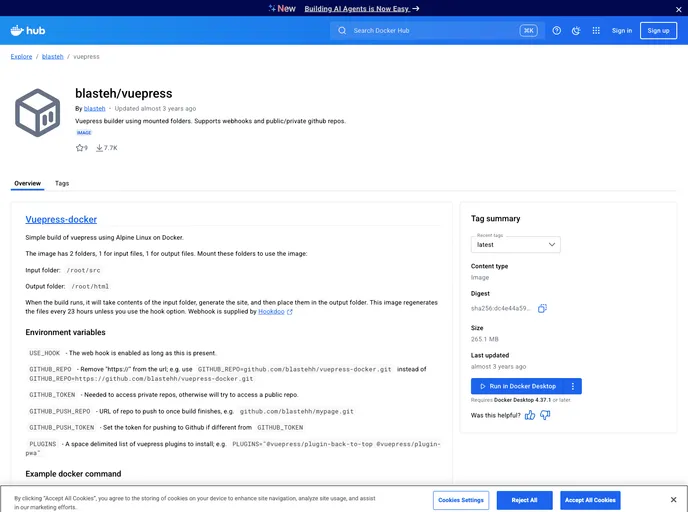The height and width of the screenshot is (512, 688).
Task: Click the blasteh/vuepress cube repository image
Action: point(37,113)
